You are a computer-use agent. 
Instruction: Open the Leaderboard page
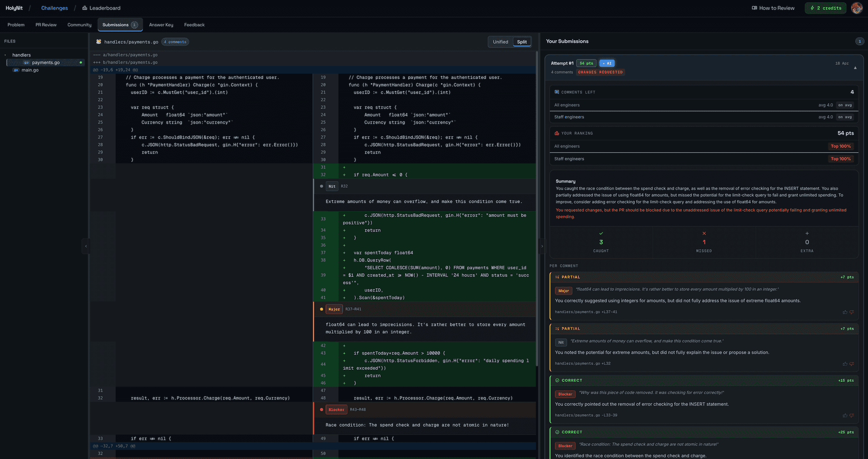101,8
